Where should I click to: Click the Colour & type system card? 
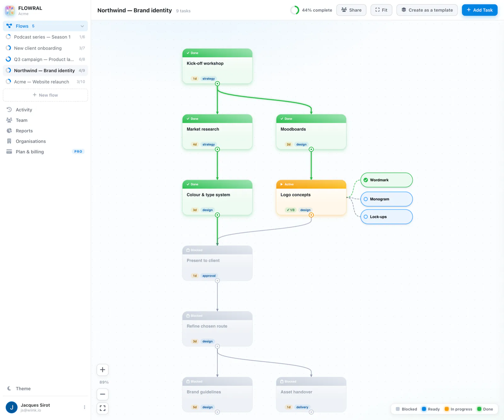217,198
